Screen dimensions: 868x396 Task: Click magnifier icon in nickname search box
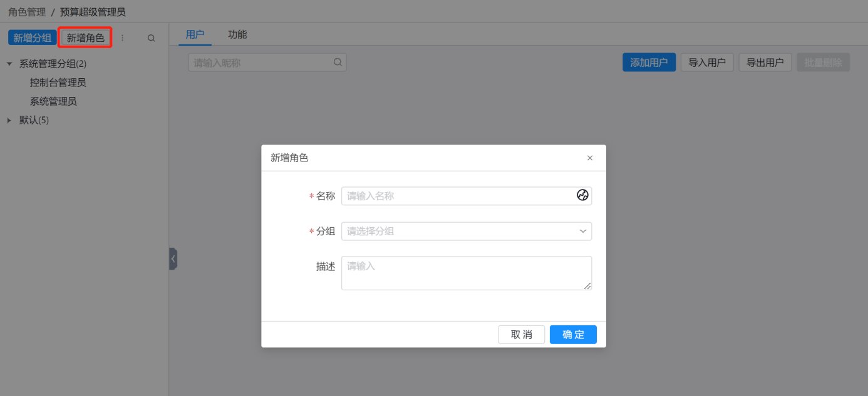[x=338, y=62]
